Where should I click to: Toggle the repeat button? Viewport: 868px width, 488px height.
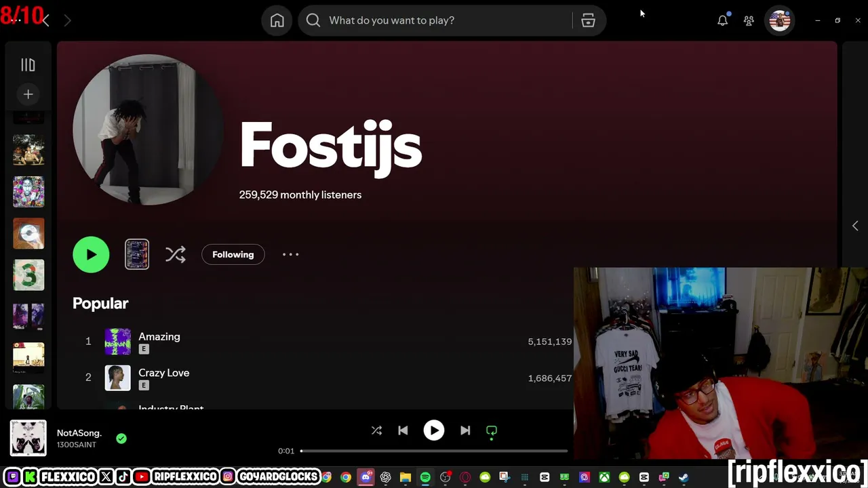[x=492, y=430]
